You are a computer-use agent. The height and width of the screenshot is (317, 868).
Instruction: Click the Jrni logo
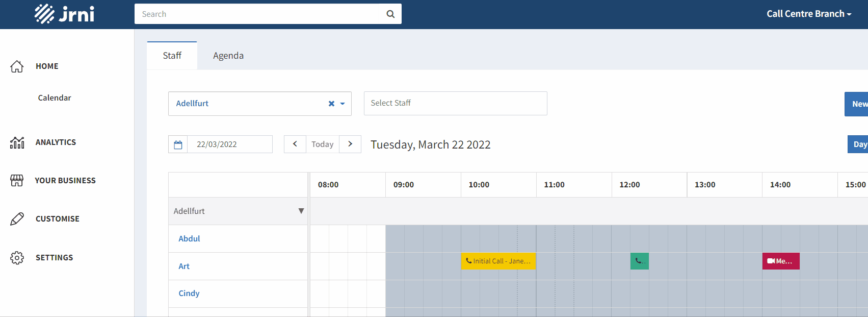[x=65, y=14]
